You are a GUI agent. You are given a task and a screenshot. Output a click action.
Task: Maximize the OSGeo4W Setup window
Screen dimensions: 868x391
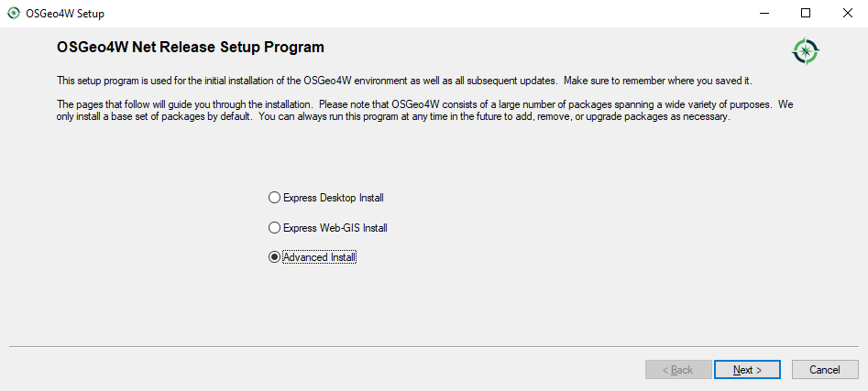pos(806,13)
